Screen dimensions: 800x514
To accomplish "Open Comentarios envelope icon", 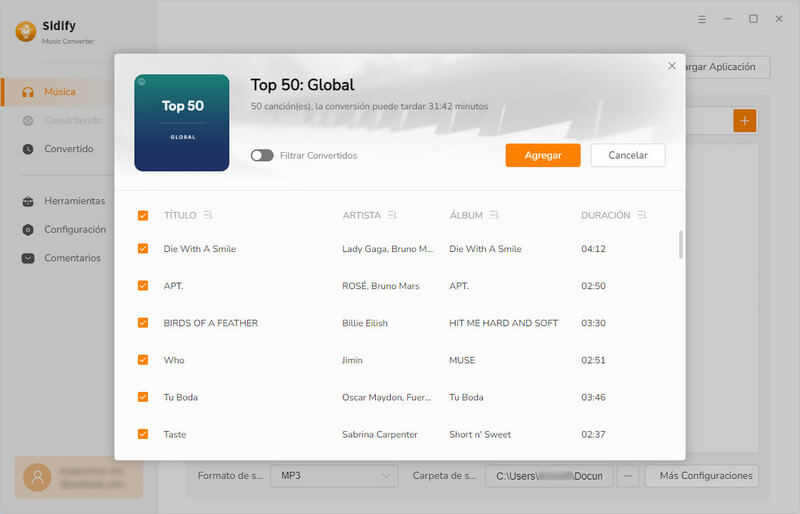I will pyautogui.click(x=28, y=258).
